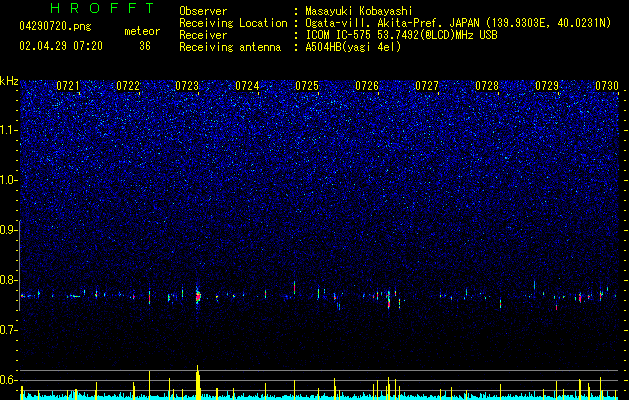Click the 0729 time marker
Screen dimensions: 629x400
coord(547,86)
